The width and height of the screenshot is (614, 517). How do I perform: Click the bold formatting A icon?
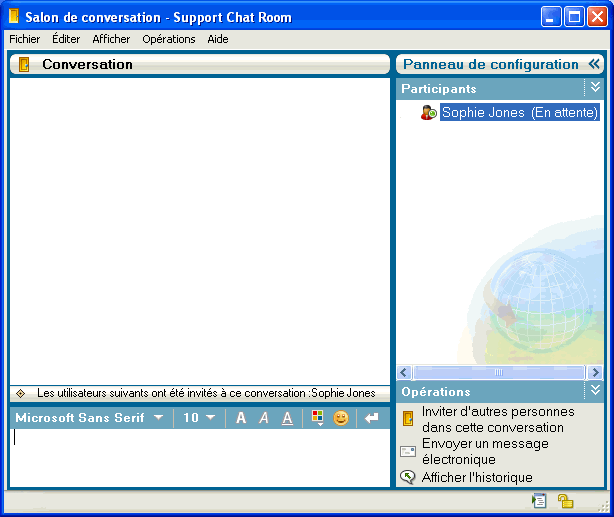coord(241,418)
